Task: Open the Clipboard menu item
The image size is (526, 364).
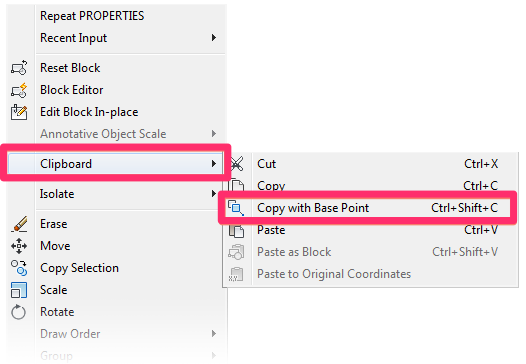Action: pyautogui.click(x=115, y=164)
